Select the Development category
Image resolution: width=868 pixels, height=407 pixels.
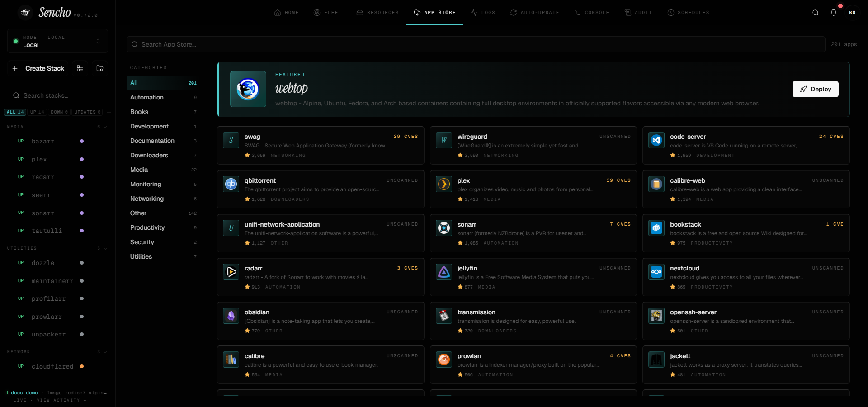[164, 126]
